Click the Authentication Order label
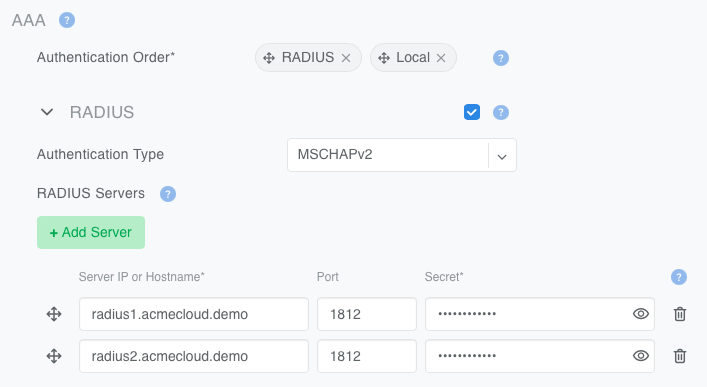The height and width of the screenshot is (387, 707). (x=106, y=57)
